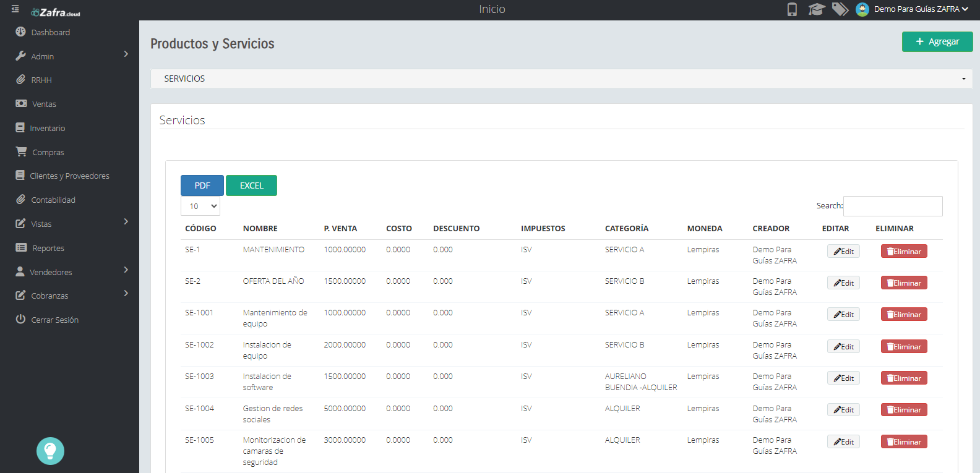This screenshot has width=980, height=473.
Task: Edit the SE-1003 Instalacion de software row
Action: pos(843,378)
